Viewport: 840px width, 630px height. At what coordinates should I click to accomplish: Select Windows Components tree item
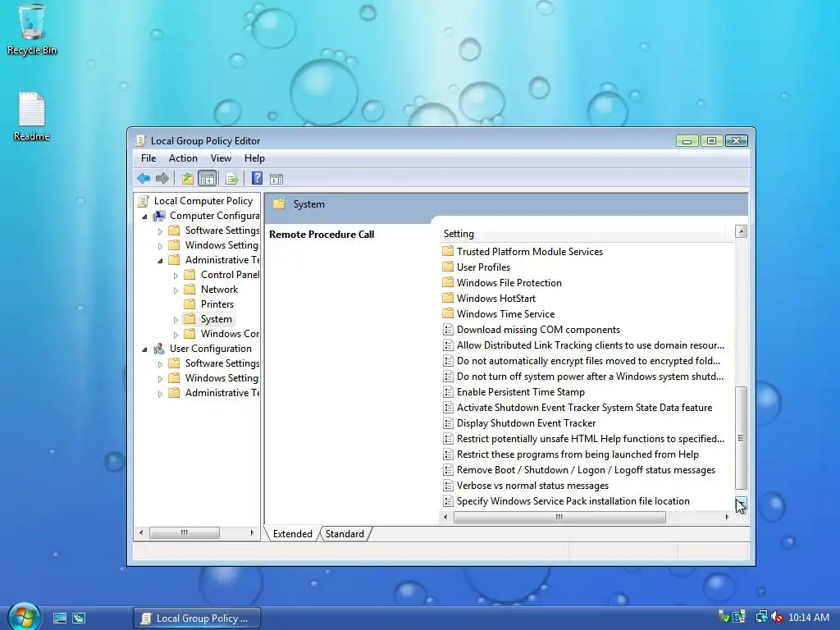pos(230,333)
